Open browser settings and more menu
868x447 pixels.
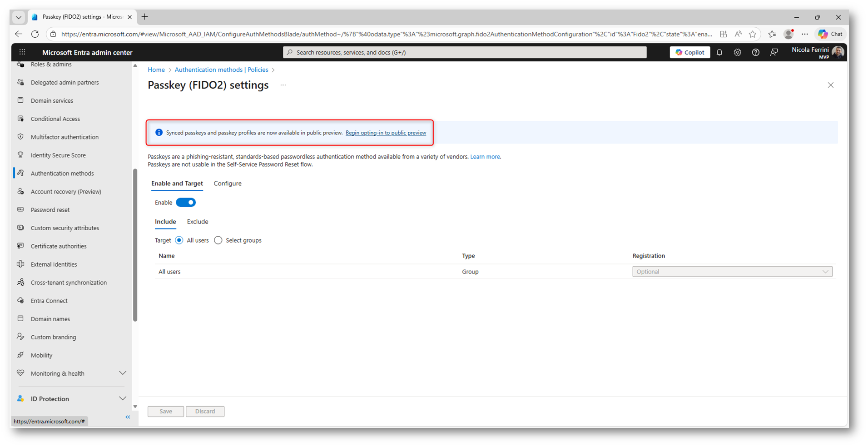805,34
